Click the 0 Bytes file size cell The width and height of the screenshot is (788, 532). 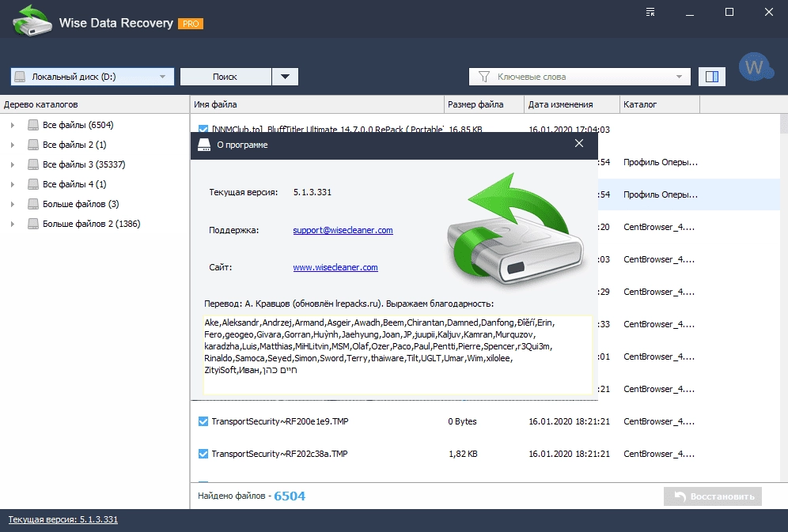pos(462,421)
